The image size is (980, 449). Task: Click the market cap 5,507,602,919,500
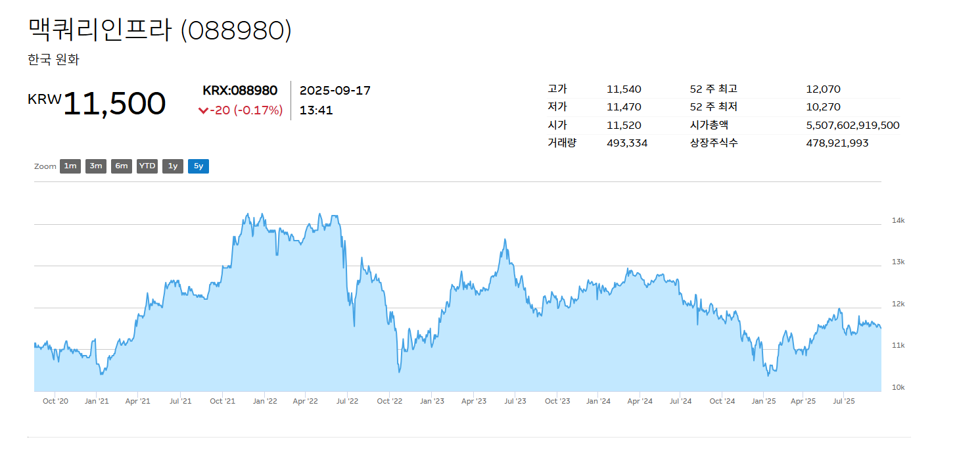click(853, 125)
